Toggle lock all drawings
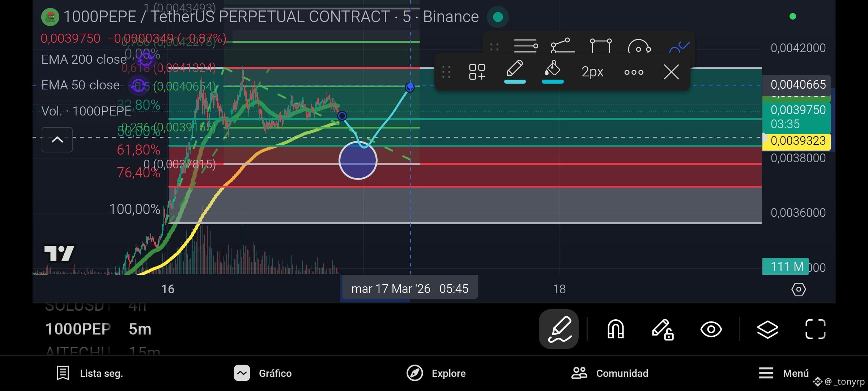The width and height of the screenshot is (868, 391). coord(663,329)
